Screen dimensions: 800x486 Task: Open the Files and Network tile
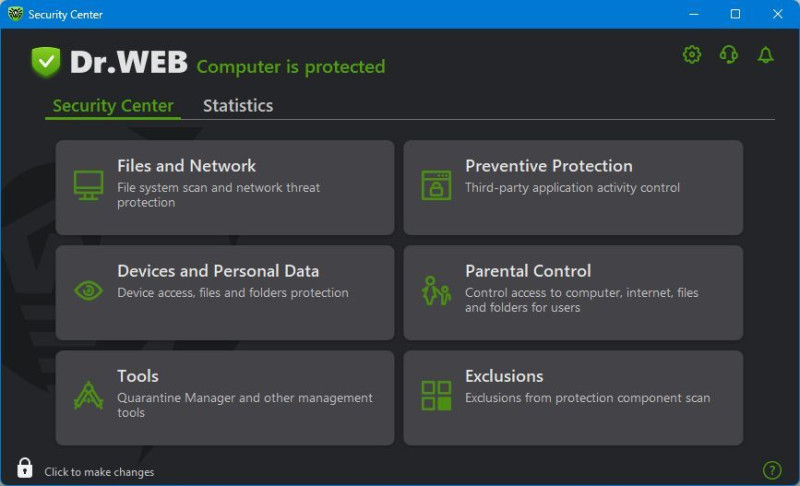click(x=225, y=188)
